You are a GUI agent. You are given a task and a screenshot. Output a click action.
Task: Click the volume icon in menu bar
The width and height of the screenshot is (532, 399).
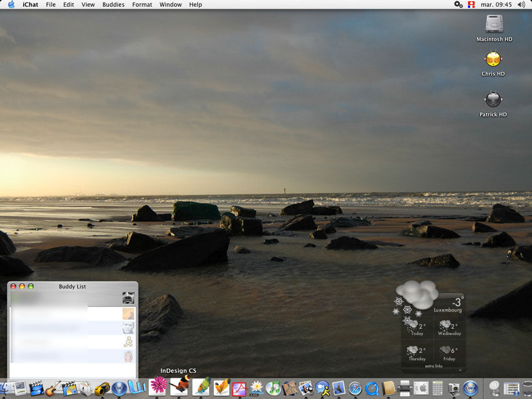[x=521, y=4]
